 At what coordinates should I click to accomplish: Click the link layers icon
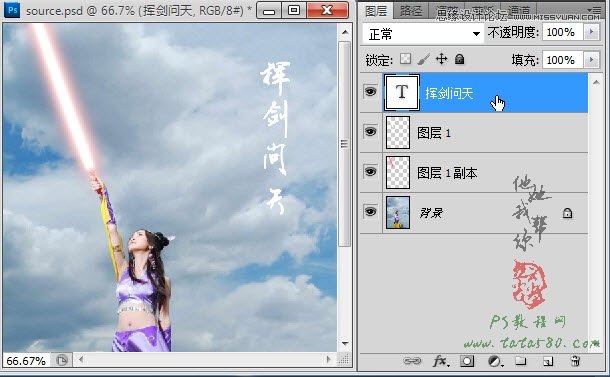point(412,361)
